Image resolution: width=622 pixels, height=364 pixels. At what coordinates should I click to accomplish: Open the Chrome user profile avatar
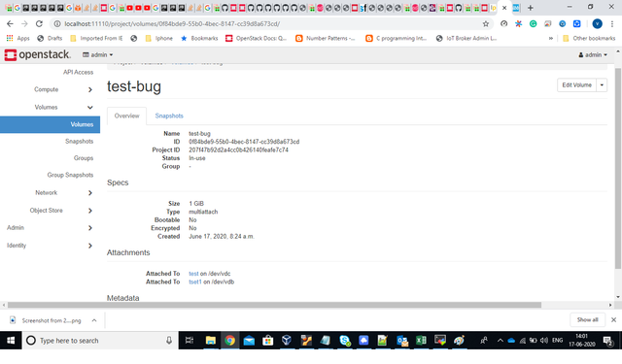point(597,23)
